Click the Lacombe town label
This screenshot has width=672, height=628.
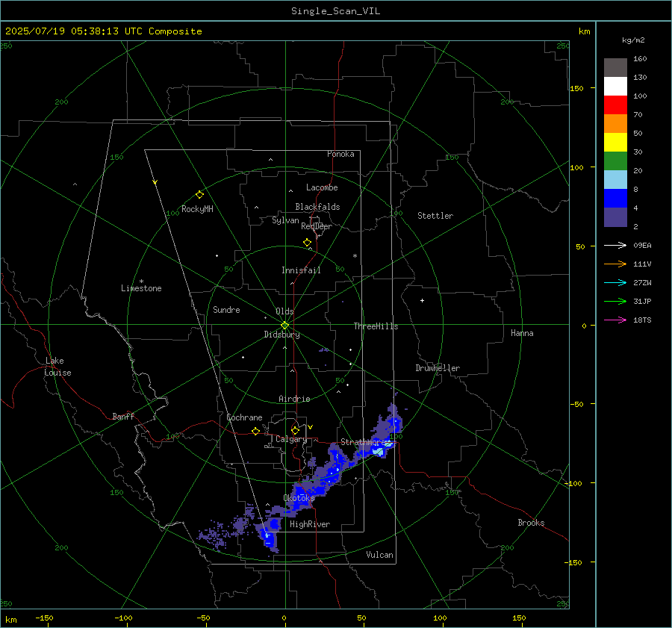click(x=322, y=187)
